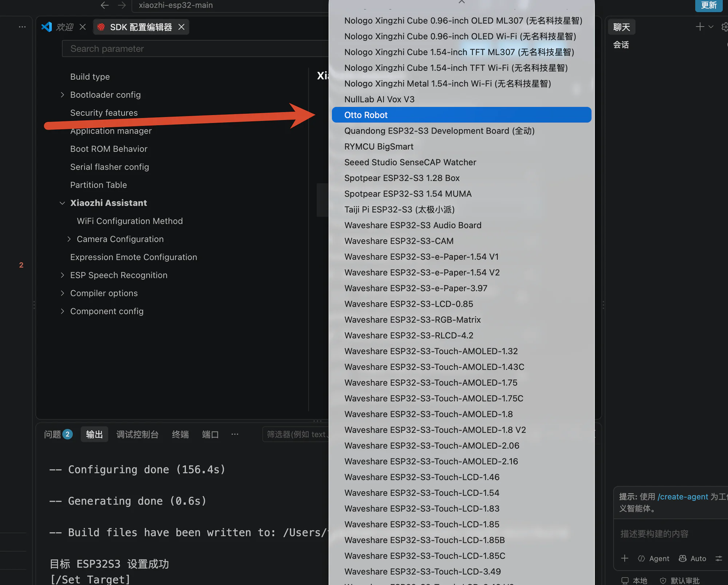Image resolution: width=728 pixels, height=585 pixels.
Task: Select NullLab AI Vox V3 option
Action: click(x=461, y=99)
